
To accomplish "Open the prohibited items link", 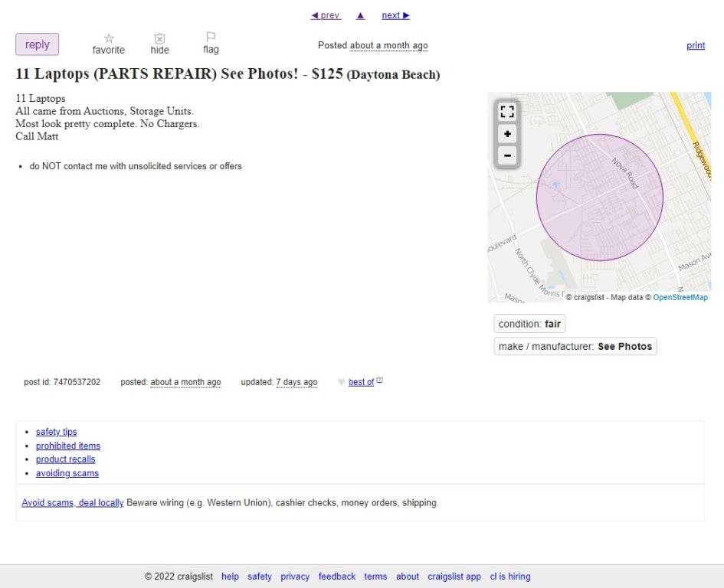I will [68, 446].
